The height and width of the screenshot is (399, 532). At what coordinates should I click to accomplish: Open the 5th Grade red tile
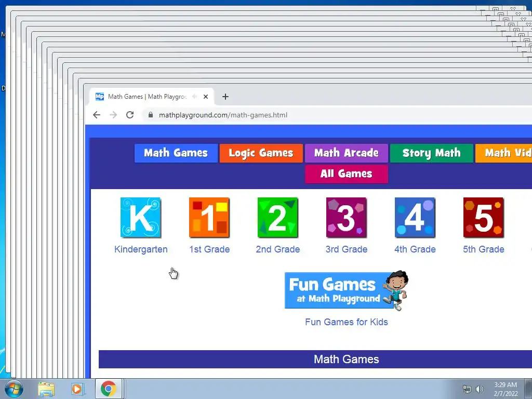tap(483, 218)
